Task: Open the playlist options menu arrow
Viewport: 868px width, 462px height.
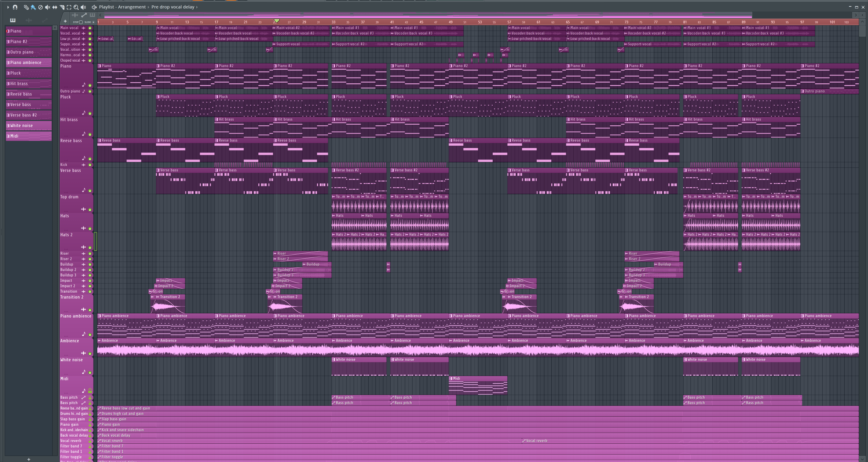Action: (8, 7)
